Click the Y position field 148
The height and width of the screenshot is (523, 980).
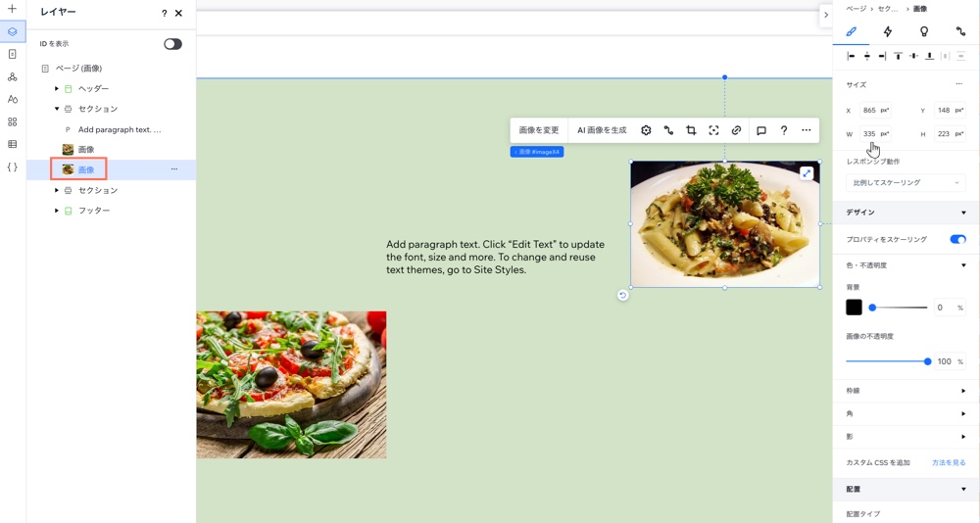(950, 110)
